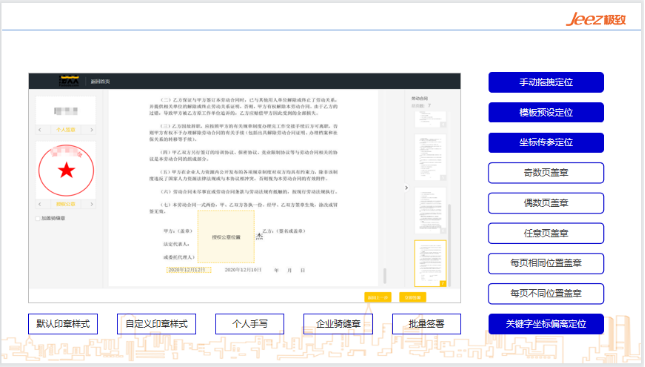Click the 授权公章位置 seal placeholder box
Image resolution: width=645 pixels, height=367 pixels.
pos(226,237)
